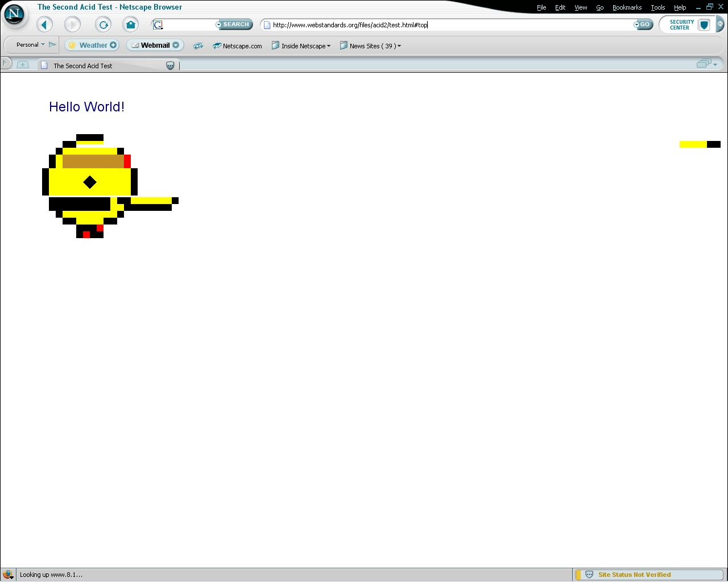Image resolution: width=728 pixels, height=582 pixels.
Task: Click the black diamond in the Acid2 face
Action: pos(90,182)
